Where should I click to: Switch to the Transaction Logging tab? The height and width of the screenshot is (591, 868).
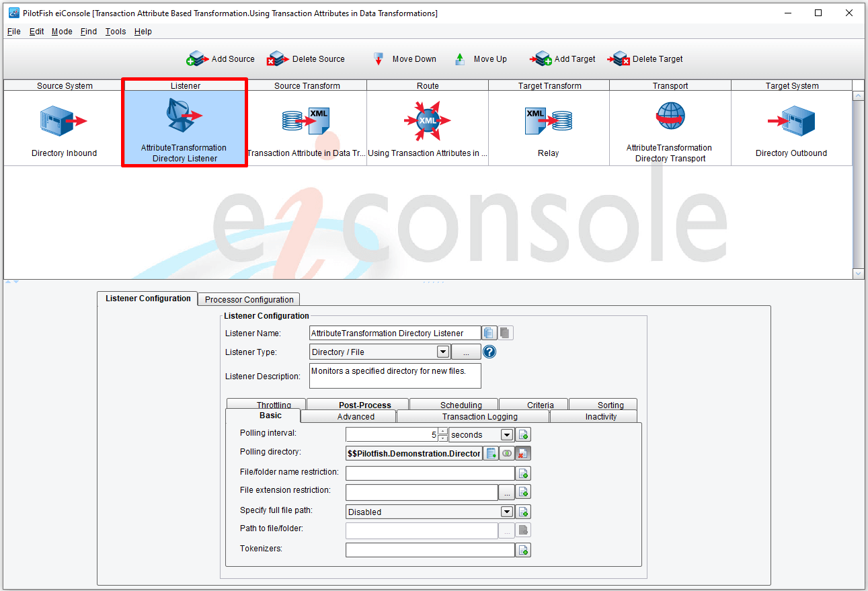coord(473,416)
